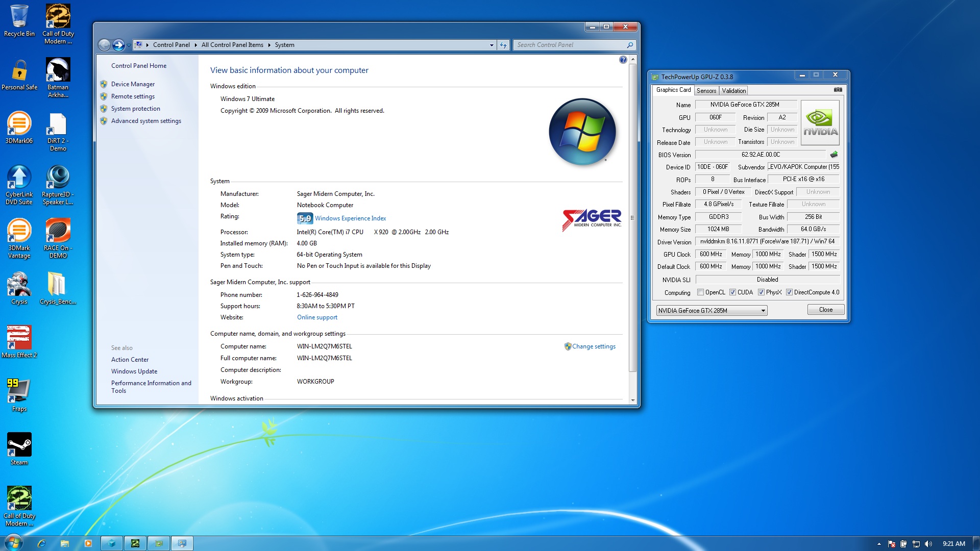Click the volume speaker tray icon

928,544
